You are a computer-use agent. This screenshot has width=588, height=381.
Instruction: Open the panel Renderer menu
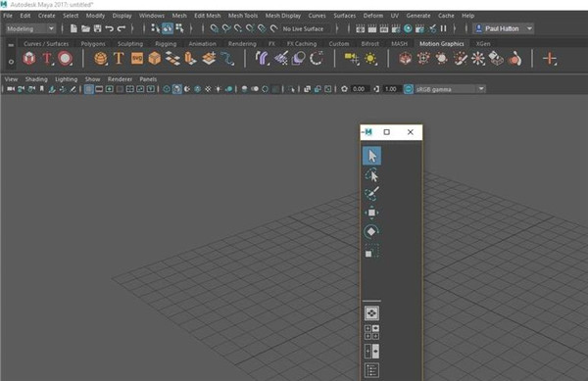(120, 79)
